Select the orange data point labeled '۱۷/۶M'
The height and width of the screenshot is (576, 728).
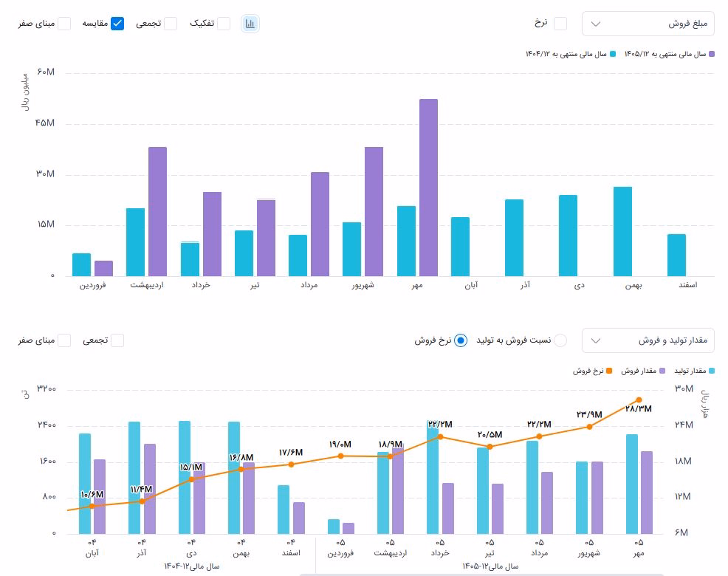point(291,464)
